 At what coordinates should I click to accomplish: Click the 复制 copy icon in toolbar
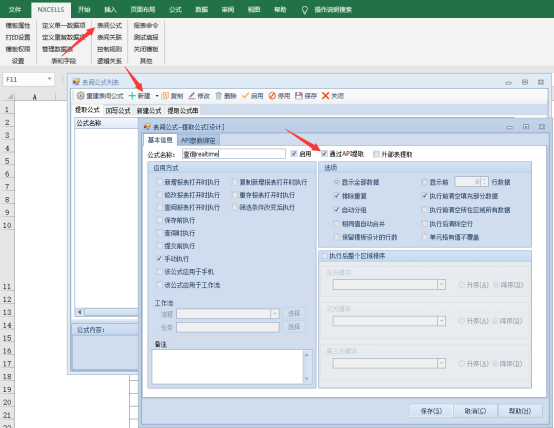pyautogui.click(x=165, y=96)
